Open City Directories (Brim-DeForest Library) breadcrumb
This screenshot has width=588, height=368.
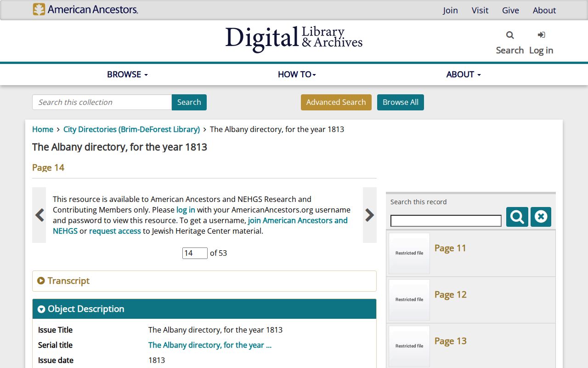tap(131, 129)
